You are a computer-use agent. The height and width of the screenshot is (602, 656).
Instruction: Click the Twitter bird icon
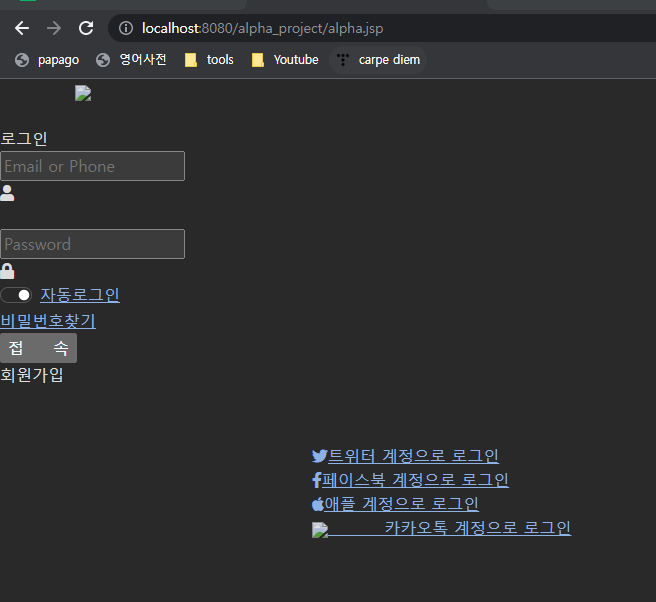[320, 456]
